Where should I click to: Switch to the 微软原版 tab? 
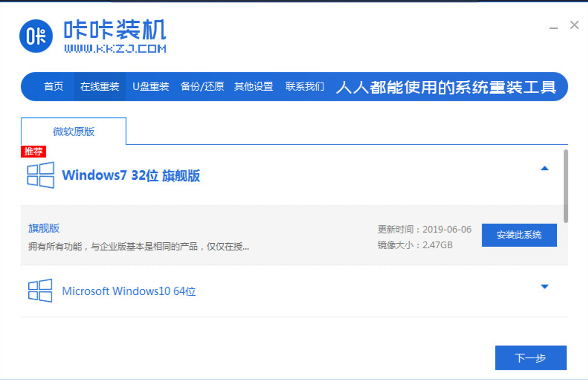click(x=73, y=131)
